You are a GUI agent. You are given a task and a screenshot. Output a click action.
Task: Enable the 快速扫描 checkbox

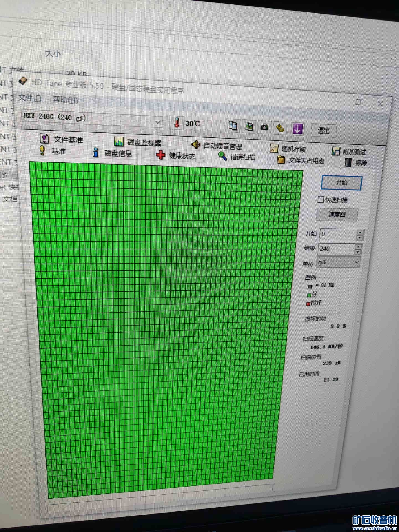pyautogui.click(x=321, y=199)
